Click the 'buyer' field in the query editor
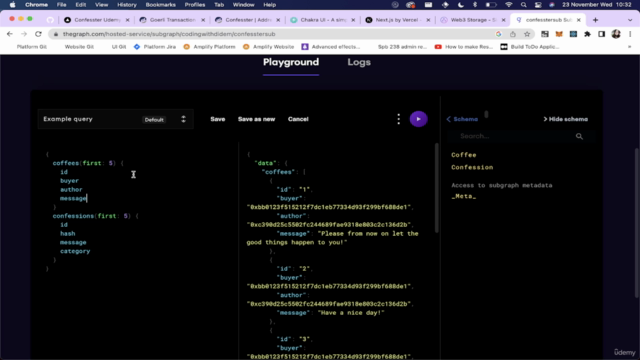The height and width of the screenshot is (360, 640). [x=69, y=181]
